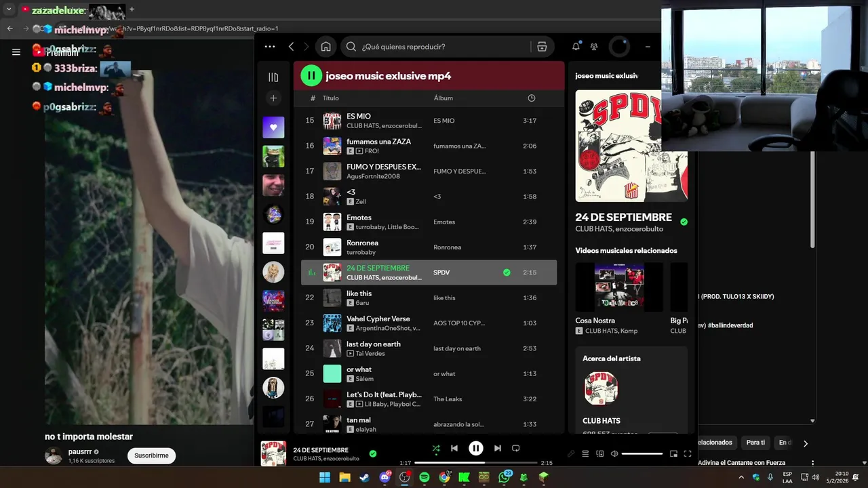Open the Spotify miniplayer
The image size is (868, 488).
coord(673,453)
